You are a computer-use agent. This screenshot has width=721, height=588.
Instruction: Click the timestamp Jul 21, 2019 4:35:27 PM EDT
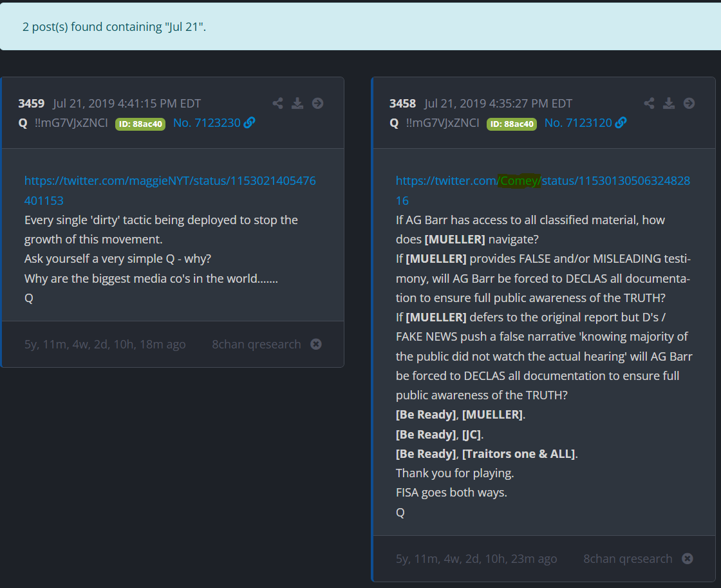click(498, 104)
